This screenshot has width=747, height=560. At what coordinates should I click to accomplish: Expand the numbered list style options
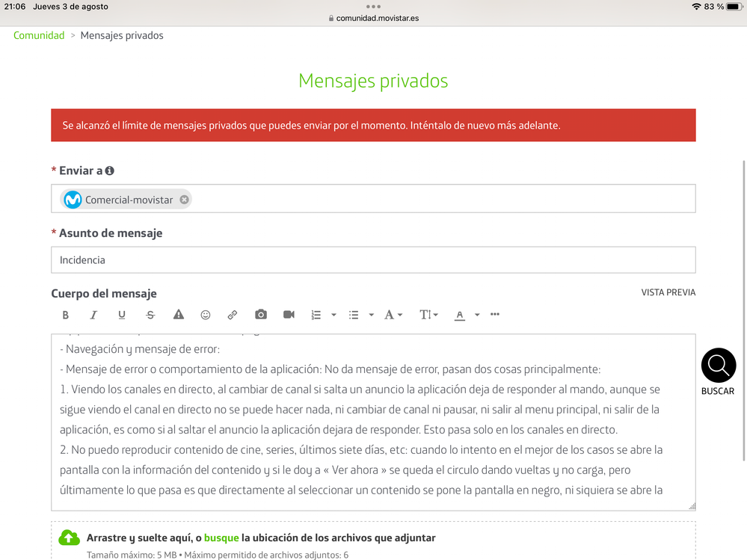tap(333, 315)
